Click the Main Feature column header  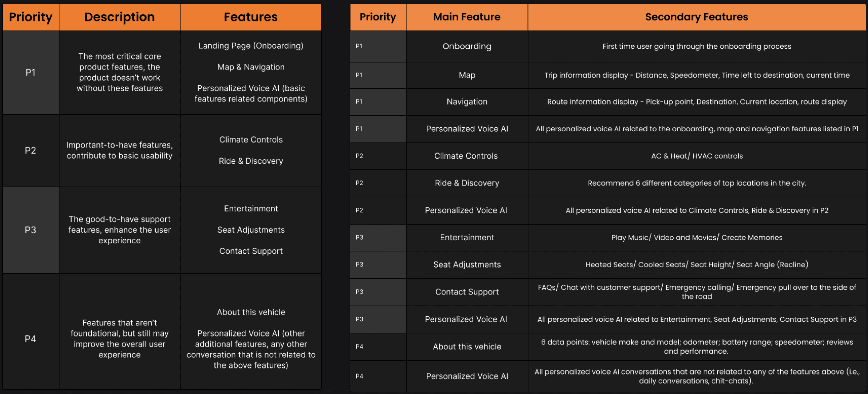tap(467, 17)
